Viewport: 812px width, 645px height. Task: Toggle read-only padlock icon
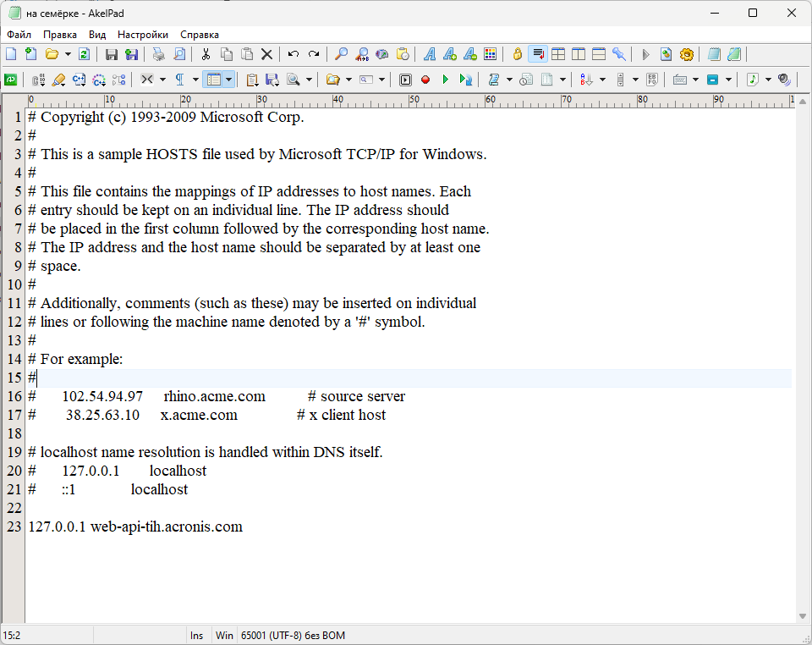pos(518,54)
